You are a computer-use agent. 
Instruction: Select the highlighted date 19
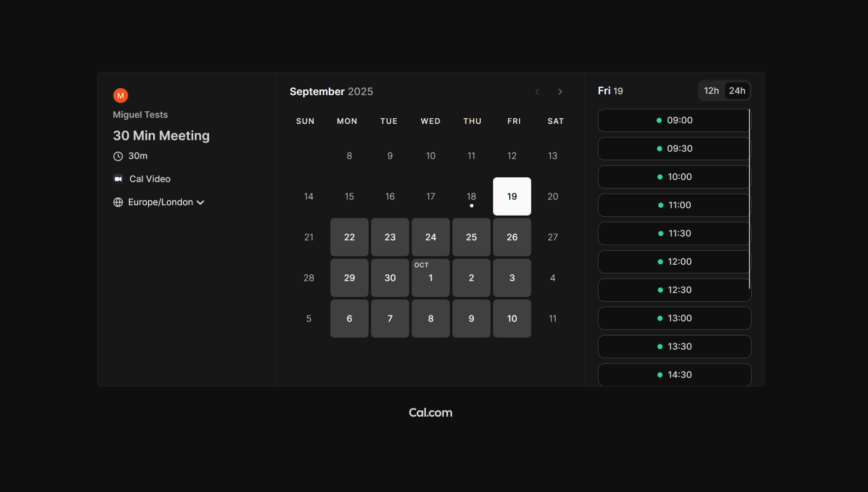512,196
